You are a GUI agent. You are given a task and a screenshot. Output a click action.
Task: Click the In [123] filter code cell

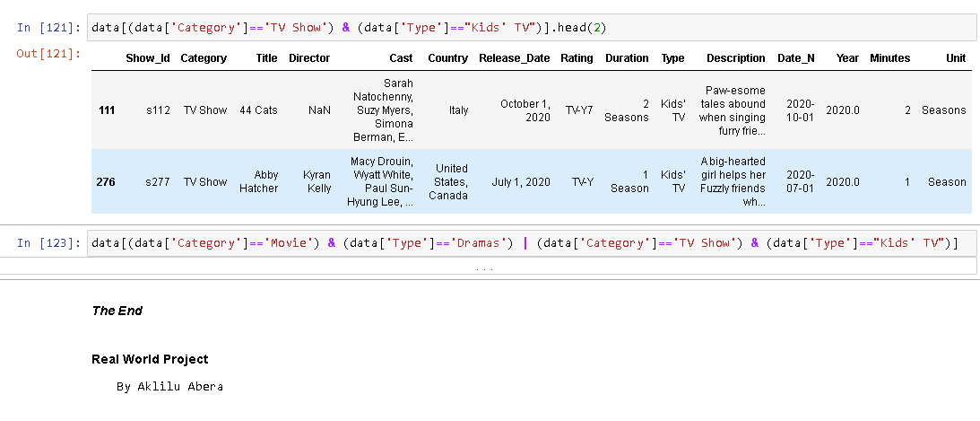(x=529, y=243)
